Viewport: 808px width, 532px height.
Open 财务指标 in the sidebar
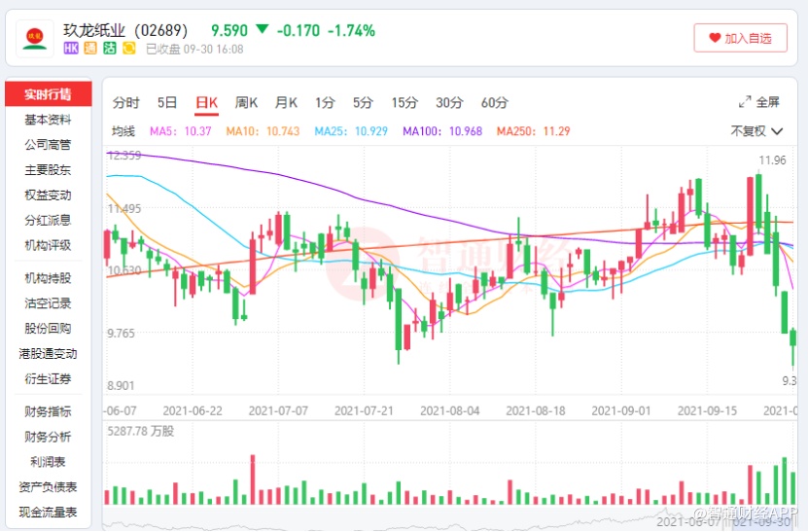[48, 411]
